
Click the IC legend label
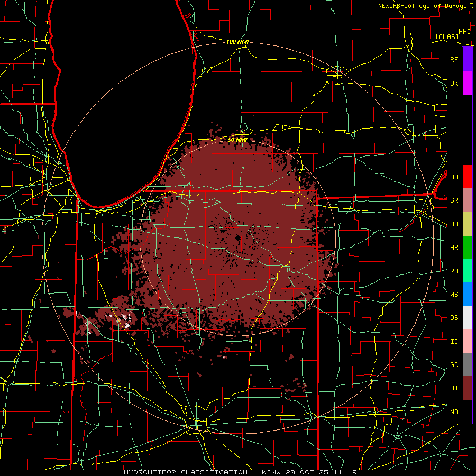(x=454, y=342)
